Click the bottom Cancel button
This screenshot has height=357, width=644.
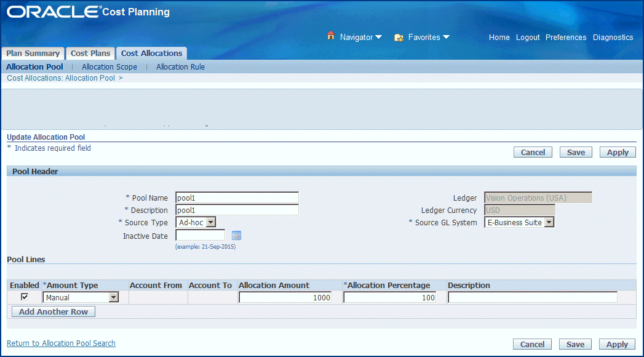click(532, 344)
